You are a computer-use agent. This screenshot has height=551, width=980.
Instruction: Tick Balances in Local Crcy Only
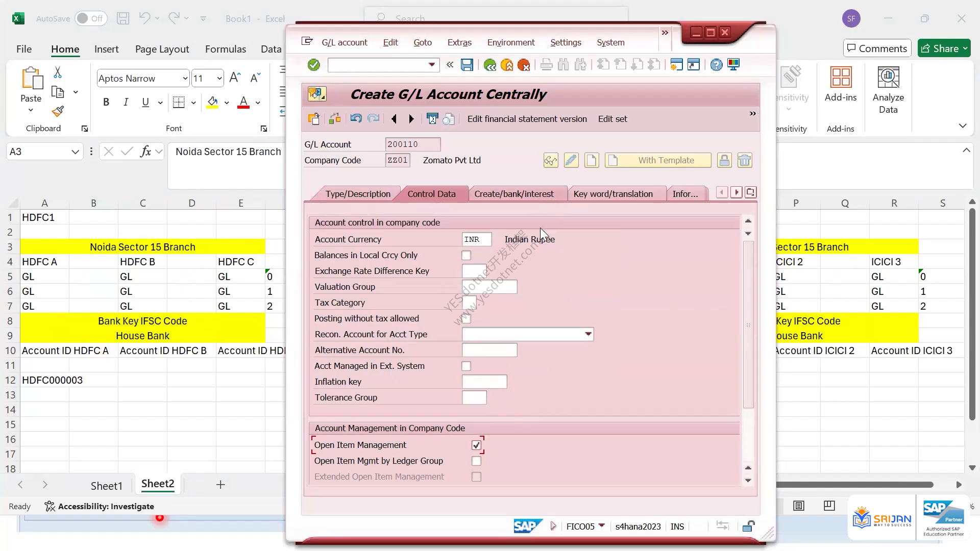pos(466,255)
